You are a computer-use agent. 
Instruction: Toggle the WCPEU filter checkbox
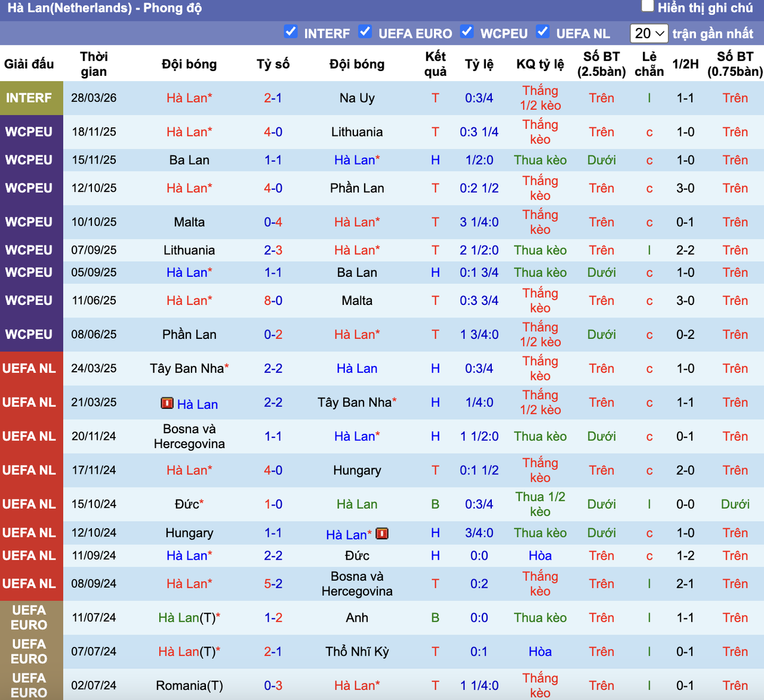(x=467, y=32)
